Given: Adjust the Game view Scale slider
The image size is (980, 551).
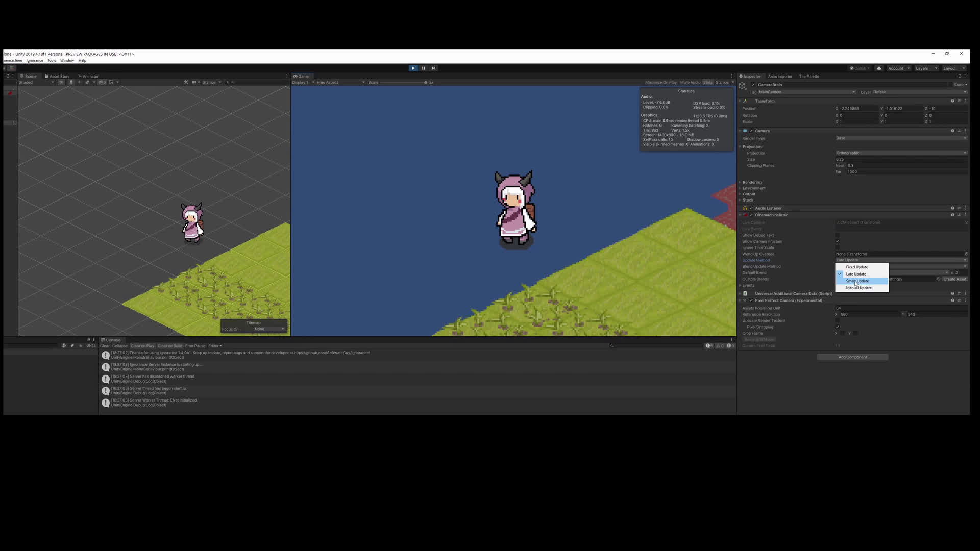Looking at the screenshot, I should pyautogui.click(x=425, y=82).
